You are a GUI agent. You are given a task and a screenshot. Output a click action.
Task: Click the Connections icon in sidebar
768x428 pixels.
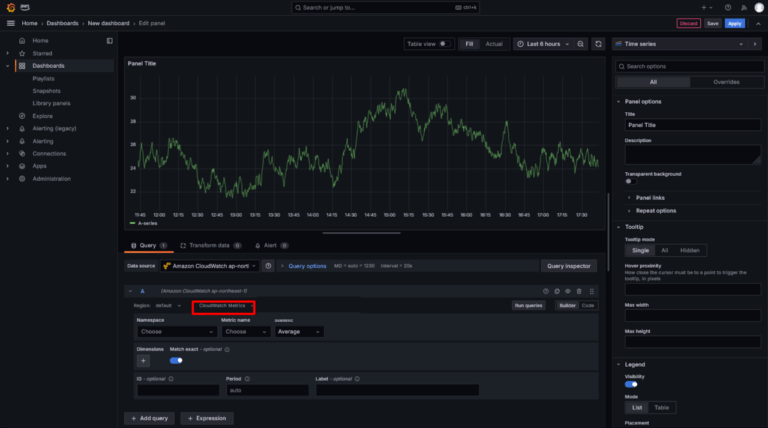(22, 154)
